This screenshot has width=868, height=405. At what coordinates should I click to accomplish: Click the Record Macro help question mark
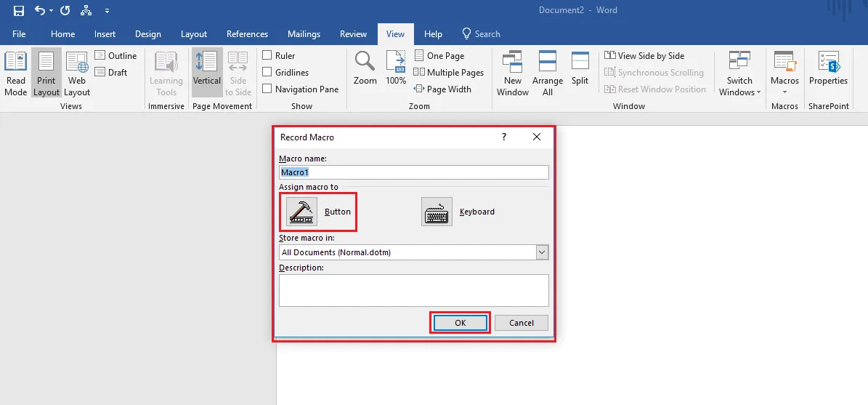(x=504, y=137)
